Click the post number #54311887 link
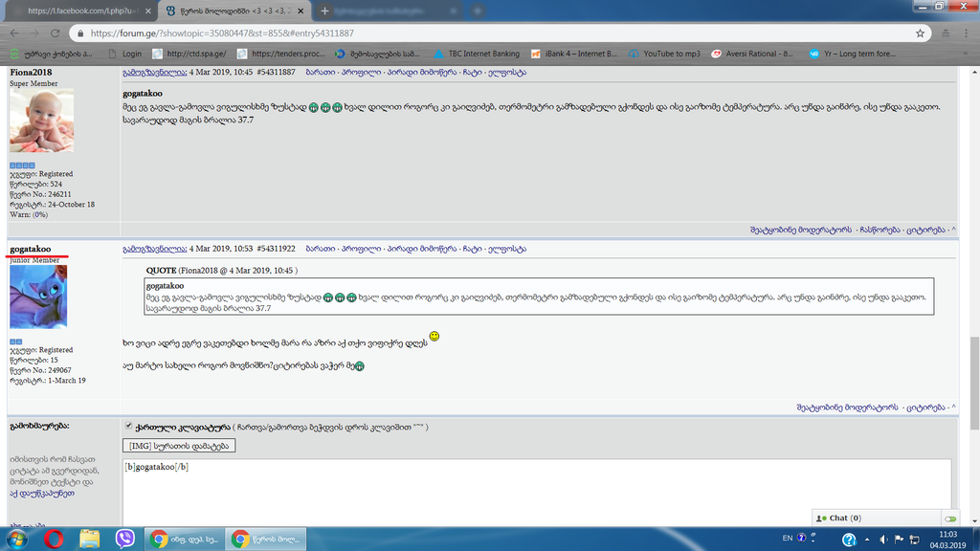Screen dimensions: 980x551 click(277, 73)
